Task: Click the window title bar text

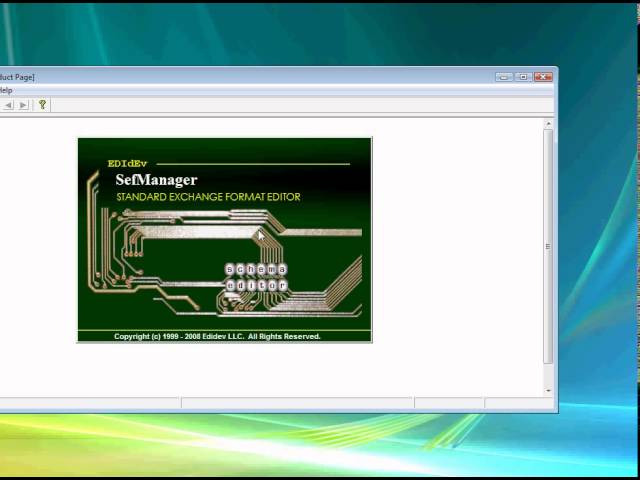Action: [17, 77]
